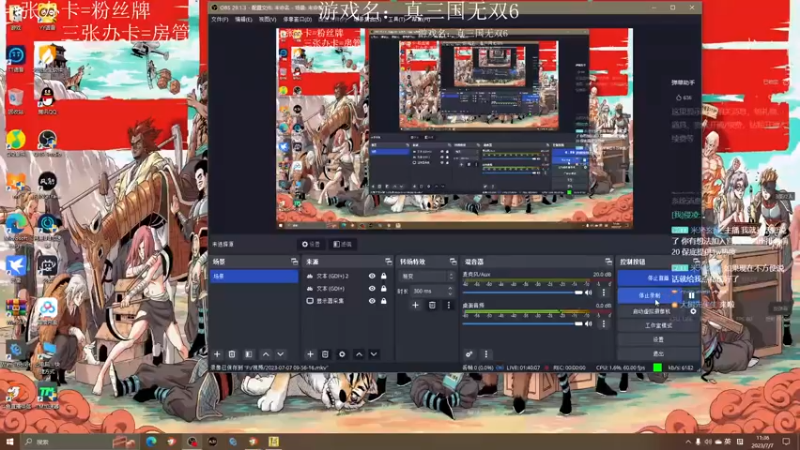Float the 场景 dock with its window icon
This screenshot has height=450, width=800.
(294, 261)
